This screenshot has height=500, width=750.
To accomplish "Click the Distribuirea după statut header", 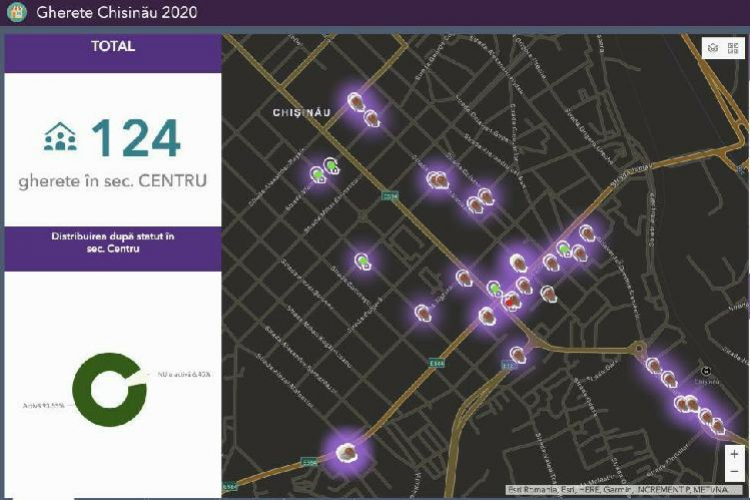I will [113, 242].
